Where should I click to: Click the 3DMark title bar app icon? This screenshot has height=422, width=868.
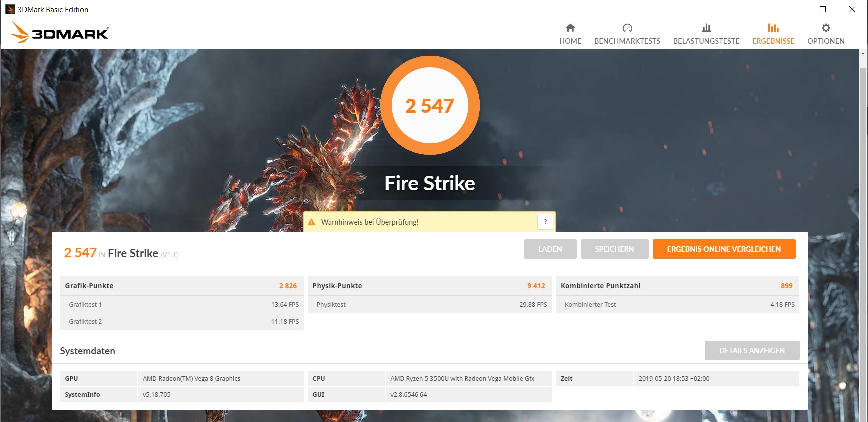(10, 9)
